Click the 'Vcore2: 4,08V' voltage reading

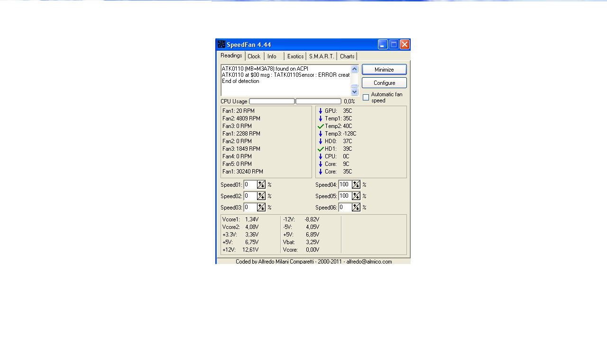(x=240, y=227)
